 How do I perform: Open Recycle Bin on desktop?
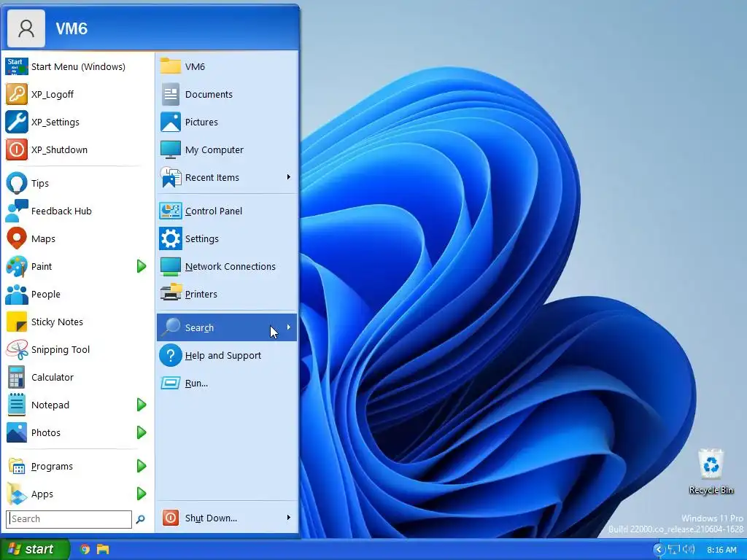711,470
